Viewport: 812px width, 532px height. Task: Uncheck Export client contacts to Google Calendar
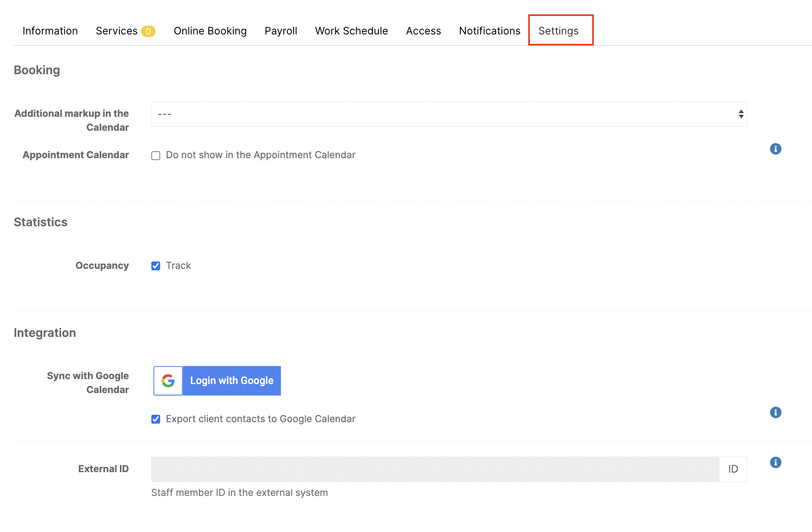point(156,419)
